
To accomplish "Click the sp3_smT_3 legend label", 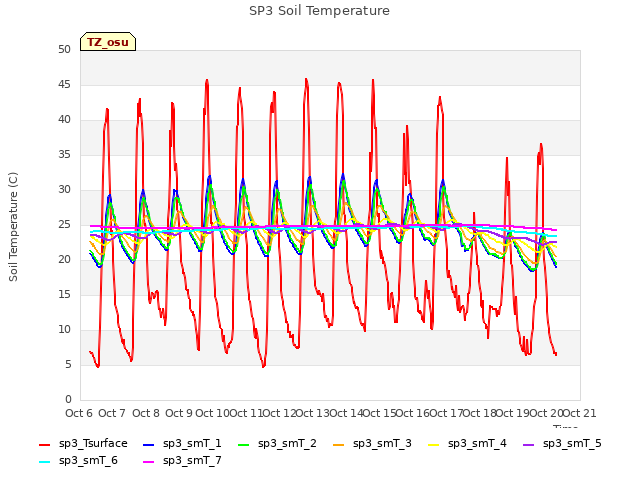I will (382, 443).
